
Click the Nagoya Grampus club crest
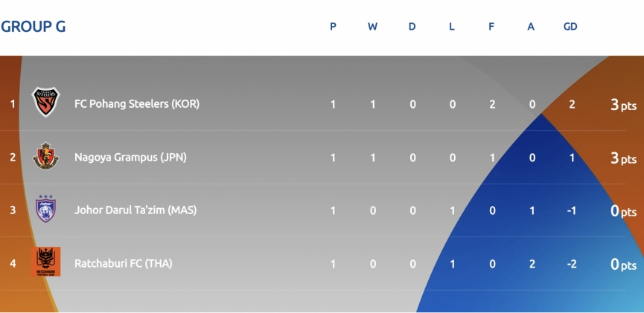(45, 156)
